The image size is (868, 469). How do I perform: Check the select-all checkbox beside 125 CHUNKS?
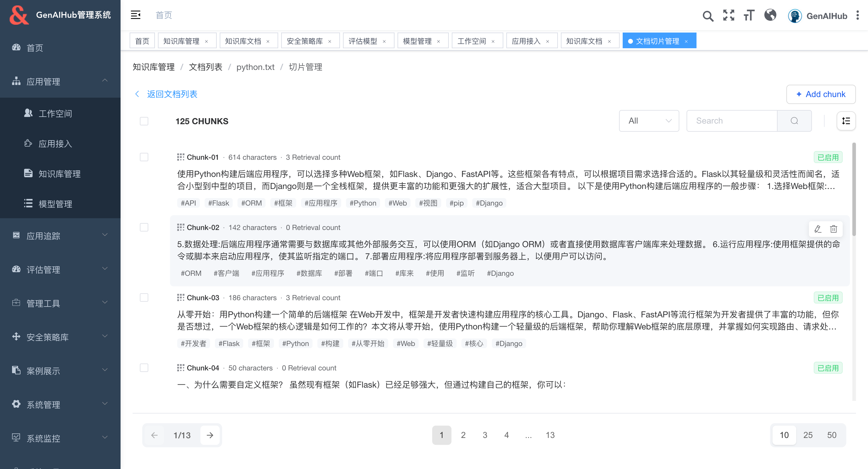144,121
